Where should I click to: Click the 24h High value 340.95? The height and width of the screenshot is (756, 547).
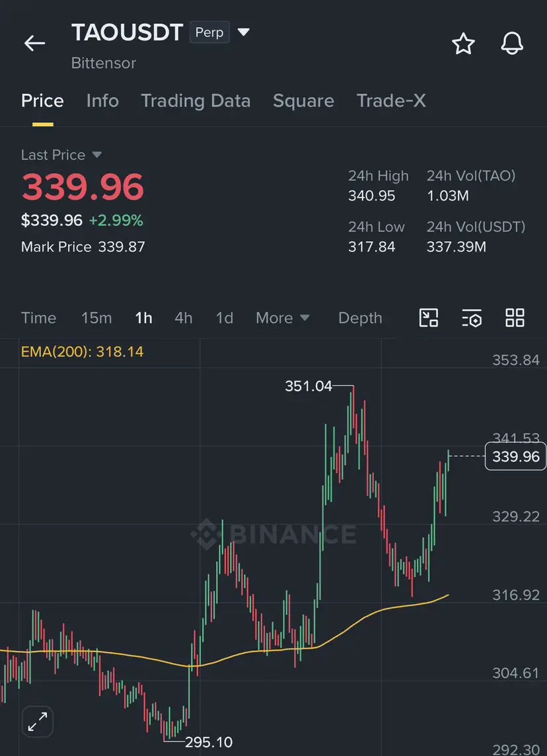click(x=371, y=196)
